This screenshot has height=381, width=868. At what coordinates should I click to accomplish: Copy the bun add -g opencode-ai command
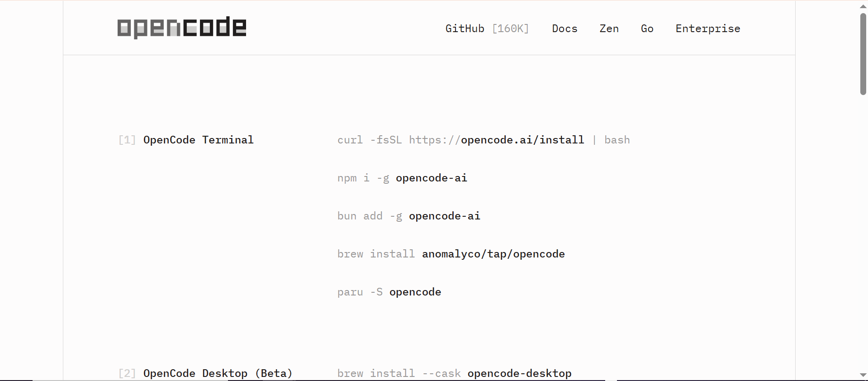pyautogui.click(x=409, y=216)
